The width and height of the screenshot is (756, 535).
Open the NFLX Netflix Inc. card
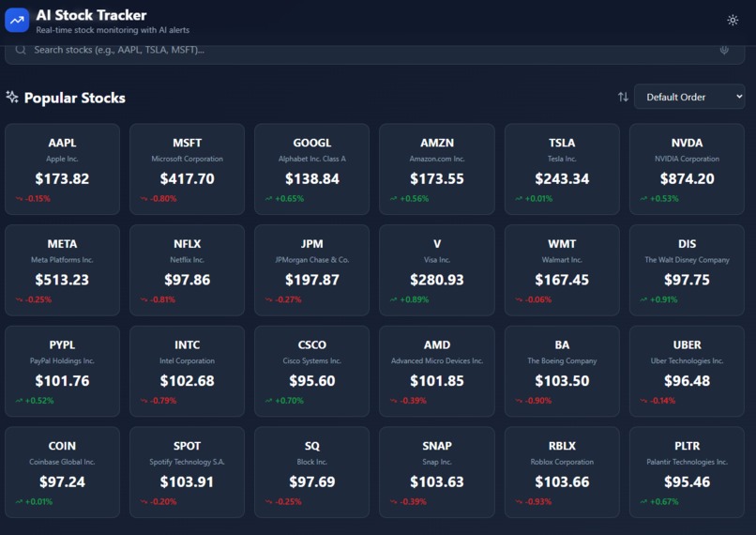pyautogui.click(x=187, y=270)
